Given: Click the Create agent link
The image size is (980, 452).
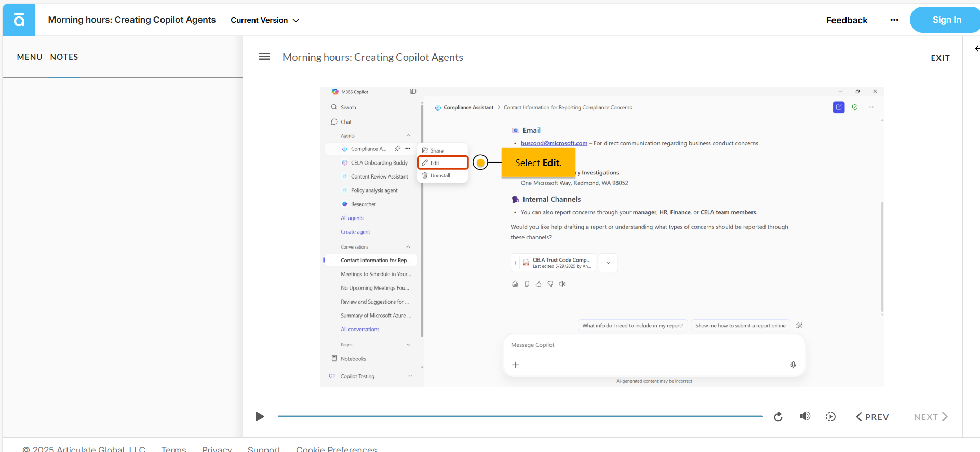Looking at the screenshot, I should click(x=355, y=232).
